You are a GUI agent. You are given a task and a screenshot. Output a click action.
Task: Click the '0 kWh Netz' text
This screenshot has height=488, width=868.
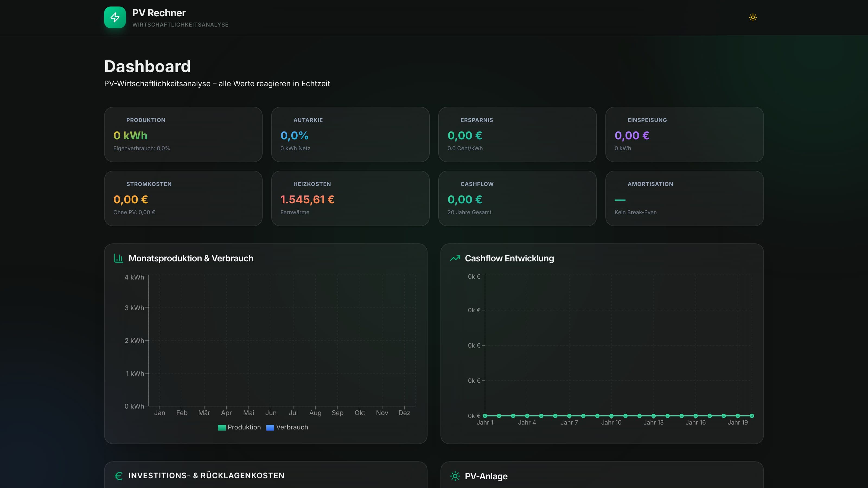[x=295, y=148]
